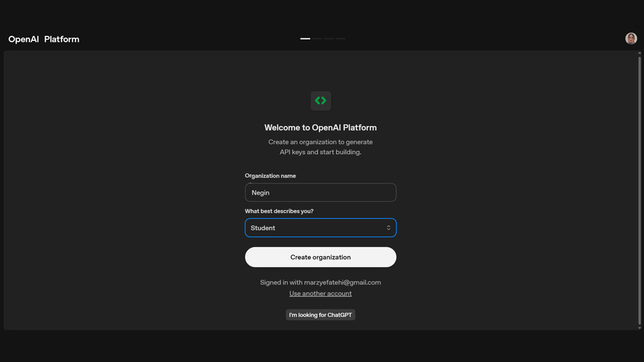
Task: Click the green code brackets icon
Action: coord(321,101)
